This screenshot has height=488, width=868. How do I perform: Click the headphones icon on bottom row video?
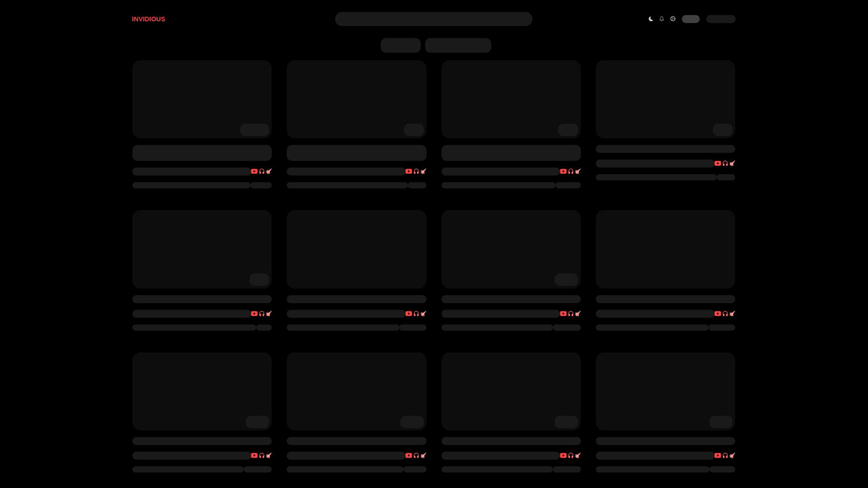tap(261, 455)
